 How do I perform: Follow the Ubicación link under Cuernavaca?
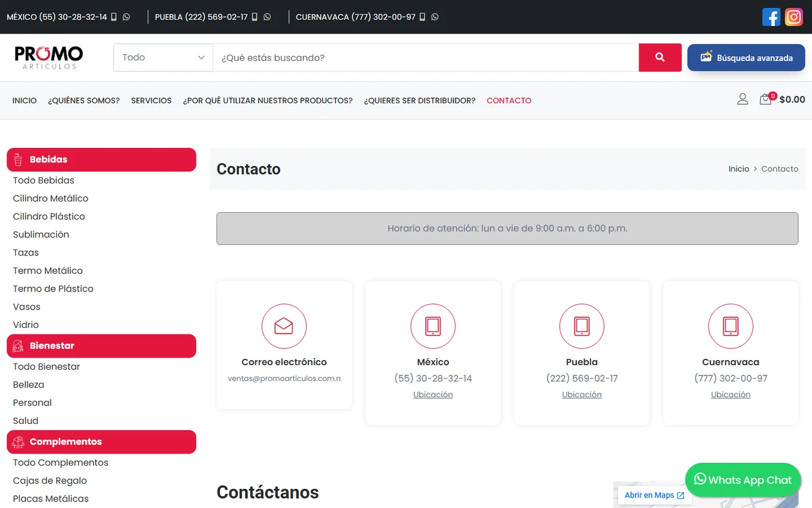click(731, 395)
